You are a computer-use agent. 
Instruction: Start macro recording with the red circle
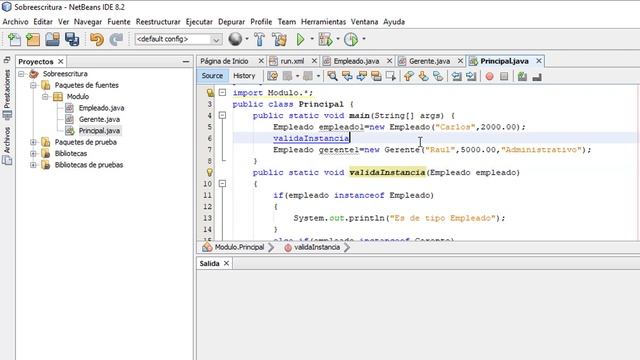coord(489,76)
